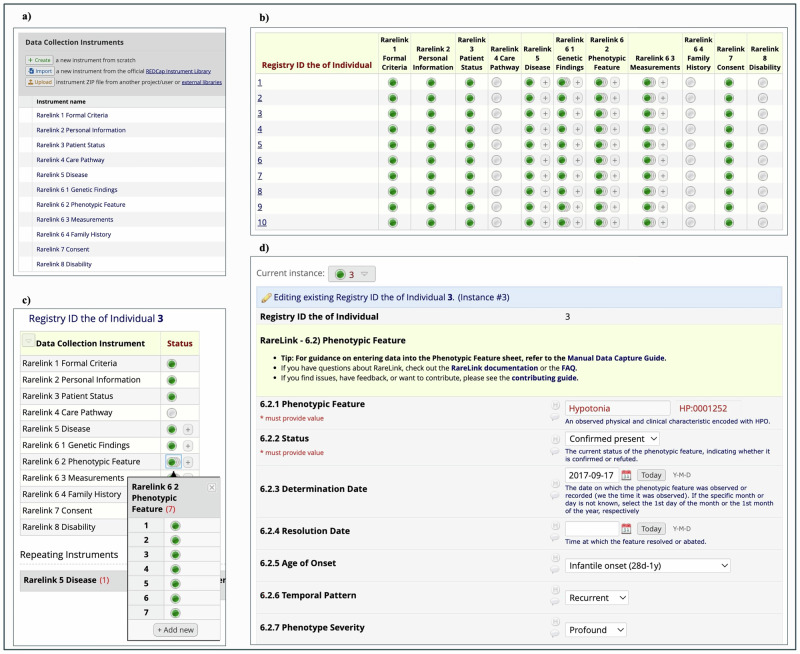Viewport: 800px width, 654px height.
Task: Set Resolution Date using Today button
Action: pos(651,529)
